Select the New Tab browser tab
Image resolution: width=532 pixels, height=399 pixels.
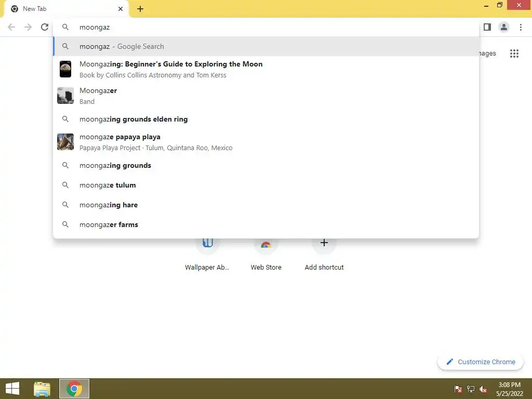(66, 9)
